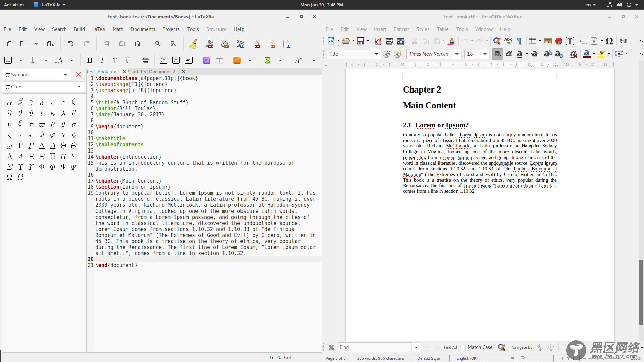Open the Build menu in LaTeXila

pyautogui.click(x=79, y=29)
